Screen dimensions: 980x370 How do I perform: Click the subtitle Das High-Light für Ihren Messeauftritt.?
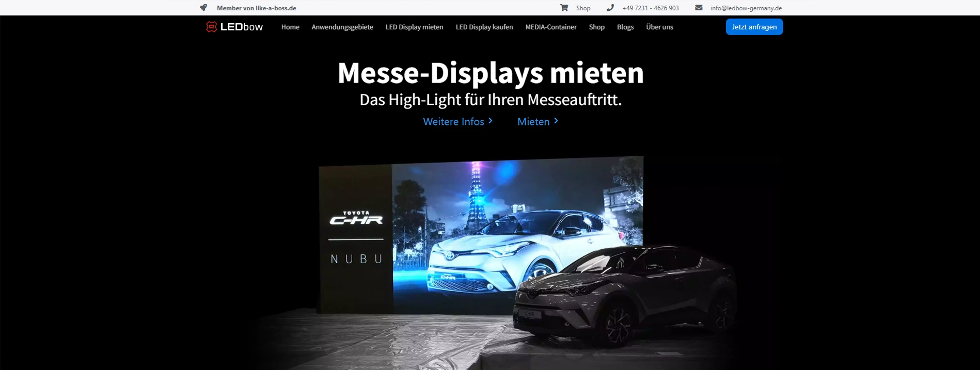(491, 100)
